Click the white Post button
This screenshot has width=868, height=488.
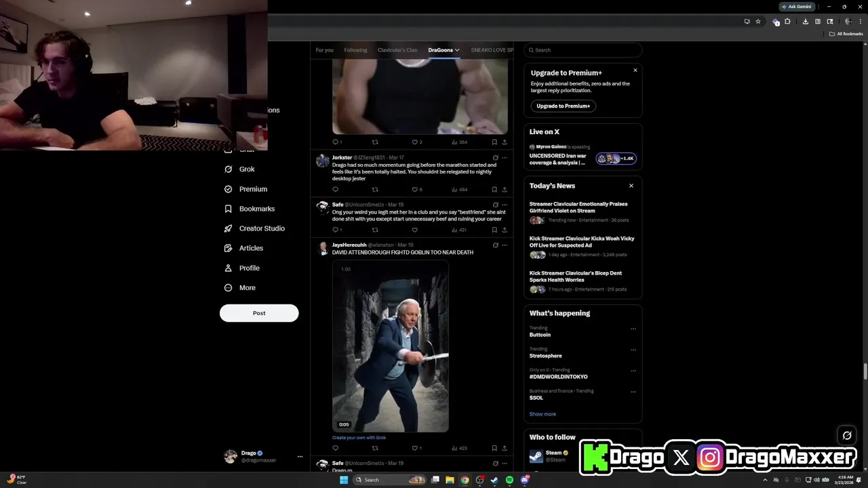[259, 313]
